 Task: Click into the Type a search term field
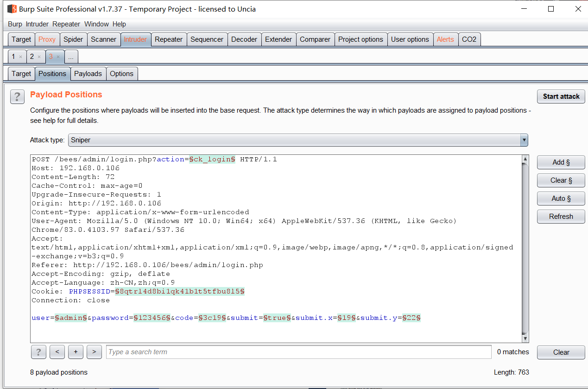coord(298,352)
